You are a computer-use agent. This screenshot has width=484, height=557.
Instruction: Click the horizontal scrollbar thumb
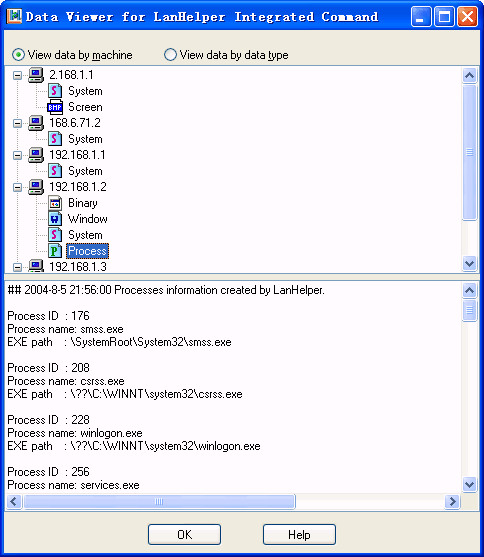(x=159, y=502)
